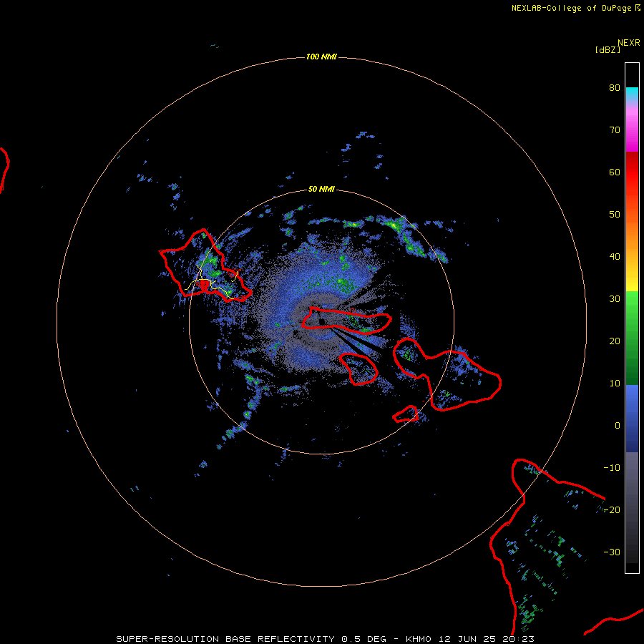Click the NEXR label above the legend
Viewport: 644px width, 644px height.
(629, 43)
